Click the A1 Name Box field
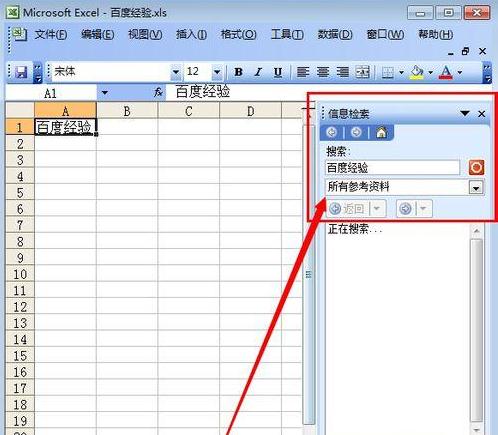Screen dimensions: 498x435 (51, 92)
